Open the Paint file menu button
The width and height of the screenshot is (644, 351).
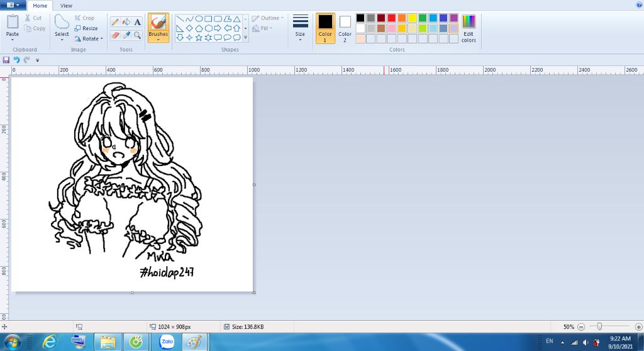(x=13, y=5)
